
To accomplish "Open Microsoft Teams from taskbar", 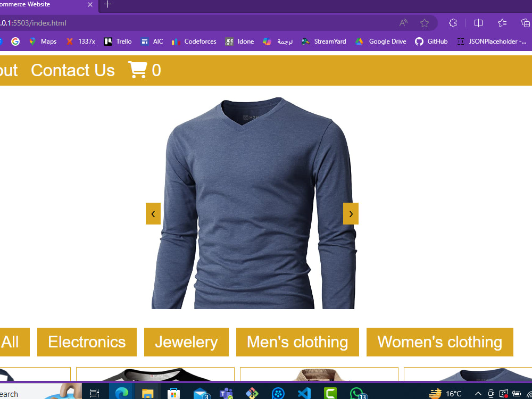I will 226,394.
